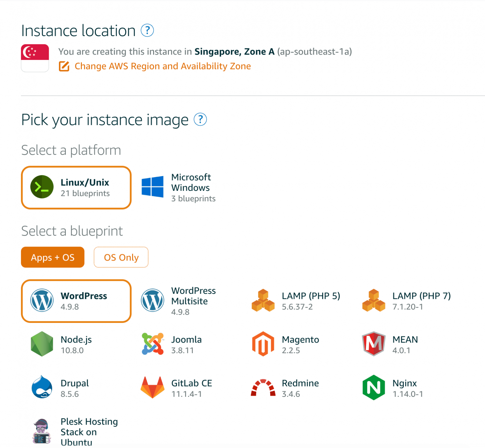Click the 3.8.11 version text
Viewport: 485px width, 448px height.
[182, 350]
